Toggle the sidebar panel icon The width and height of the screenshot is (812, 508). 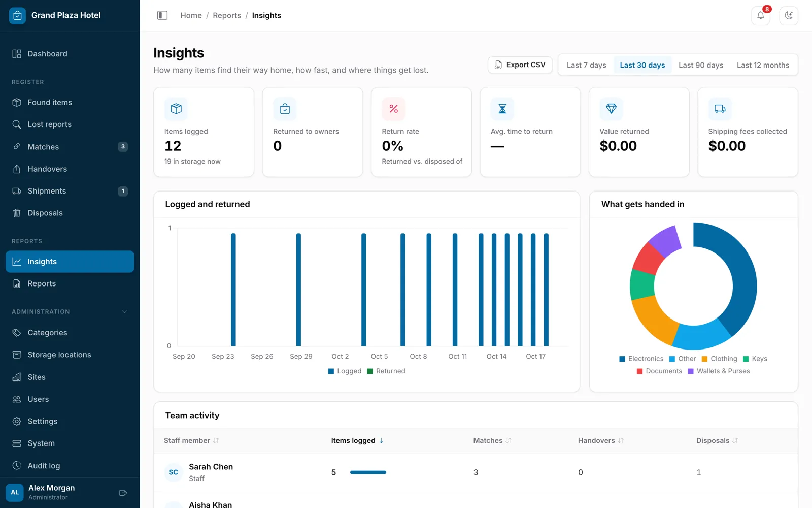(162, 15)
